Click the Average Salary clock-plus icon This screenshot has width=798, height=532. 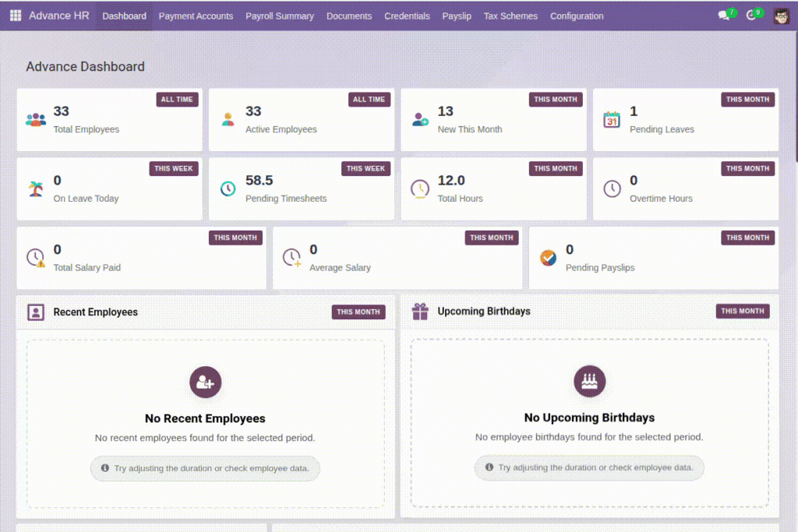tap(292, 258)
